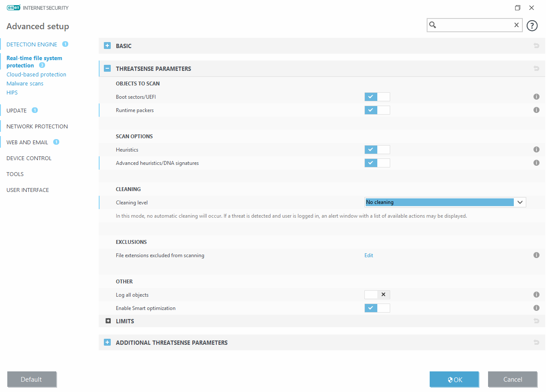Image resolution: width=546 pixels, height=392 pixels.
Task: Turn off Enable Smart optimization
Action: (x=377, y=308)
